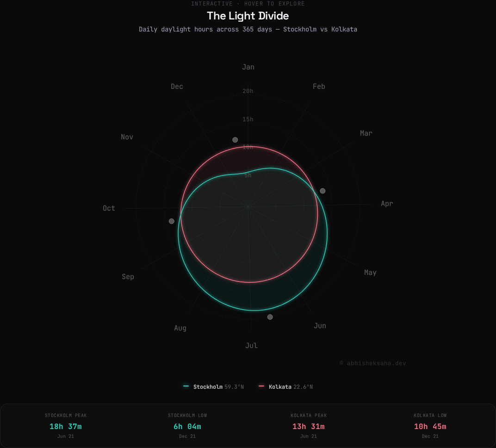This screenshot has height=448, width=496.
Task: Click the 20h ring label
Action: pyautogui.click(x=248, y=91)
